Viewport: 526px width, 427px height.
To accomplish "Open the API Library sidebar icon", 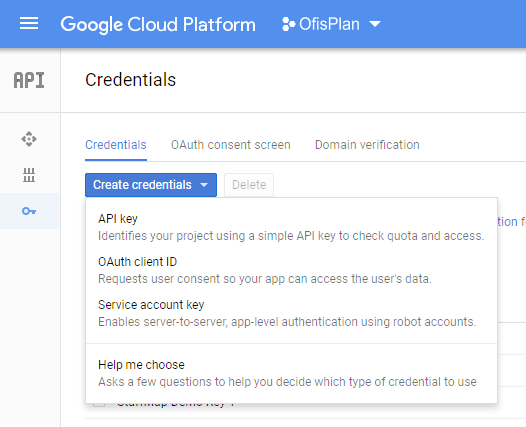I will point(29,175).
